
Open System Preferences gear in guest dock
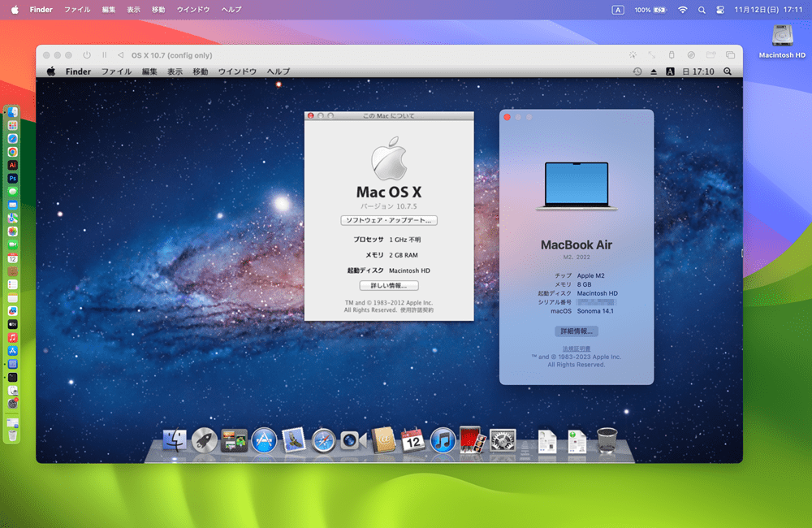pos(503,441)
